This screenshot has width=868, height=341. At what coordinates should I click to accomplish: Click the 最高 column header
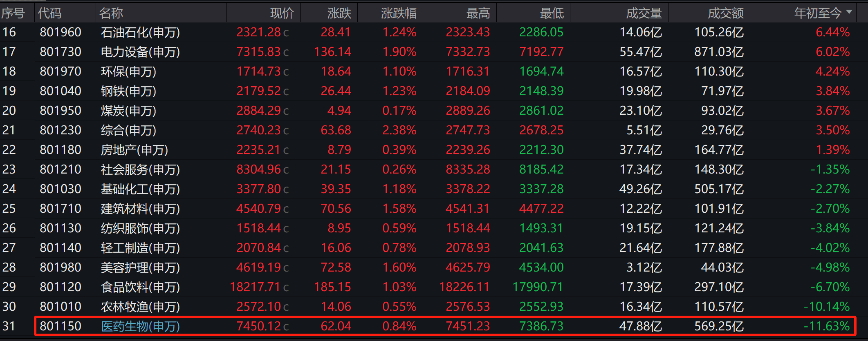(x=478, y=13)
